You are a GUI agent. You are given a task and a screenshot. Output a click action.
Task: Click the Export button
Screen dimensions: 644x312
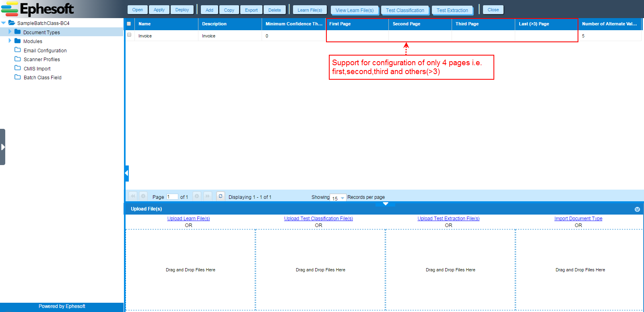[251, 10]
